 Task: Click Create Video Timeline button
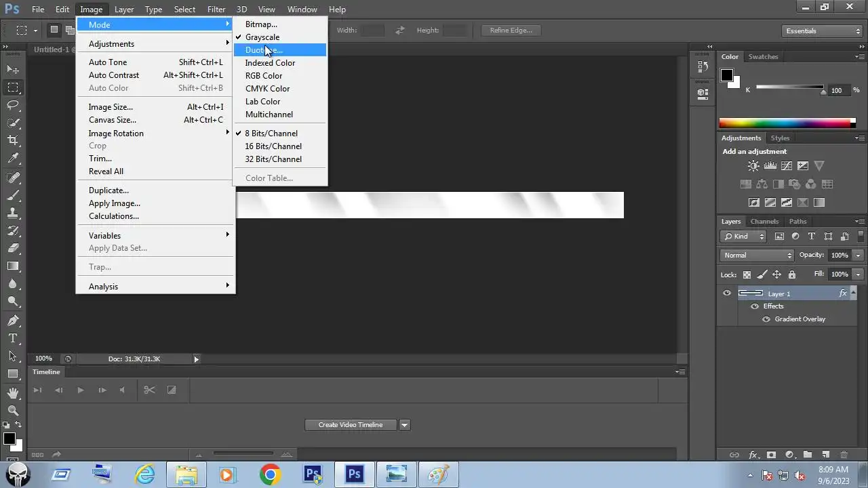(351, 425)
